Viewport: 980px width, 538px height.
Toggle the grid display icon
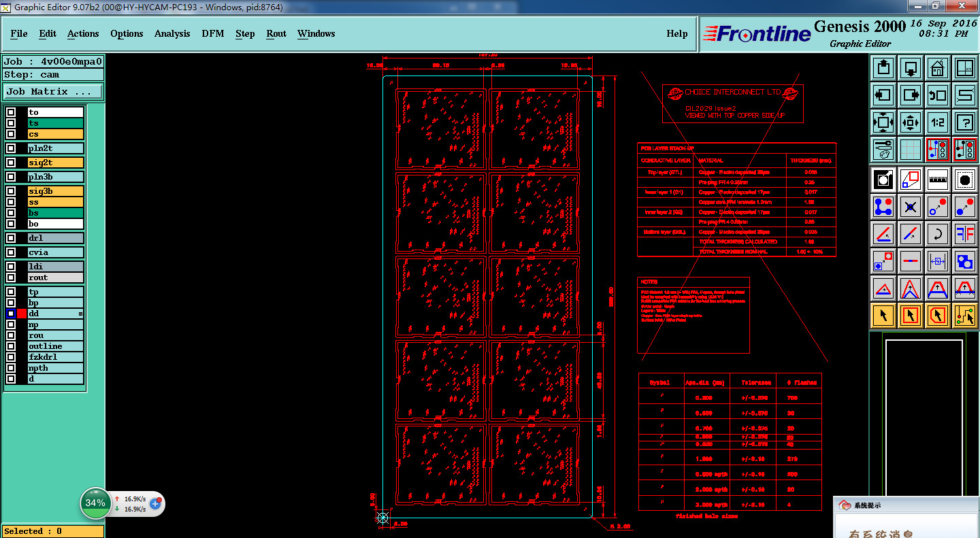(x=910, y=149)
